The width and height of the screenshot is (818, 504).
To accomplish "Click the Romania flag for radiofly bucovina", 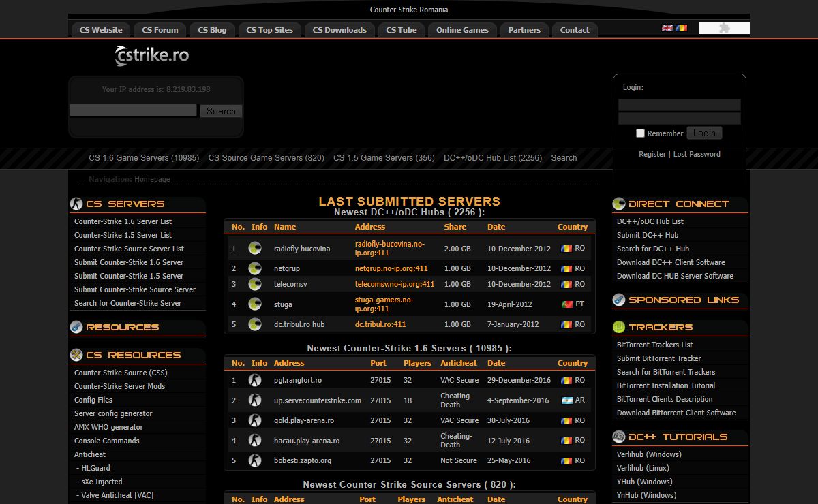I will 566,249.
